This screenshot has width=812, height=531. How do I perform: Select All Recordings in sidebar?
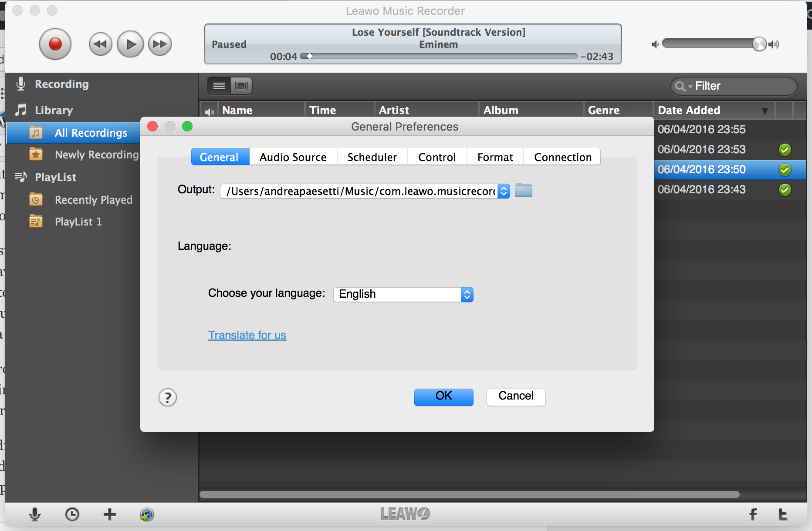(74, 133)
